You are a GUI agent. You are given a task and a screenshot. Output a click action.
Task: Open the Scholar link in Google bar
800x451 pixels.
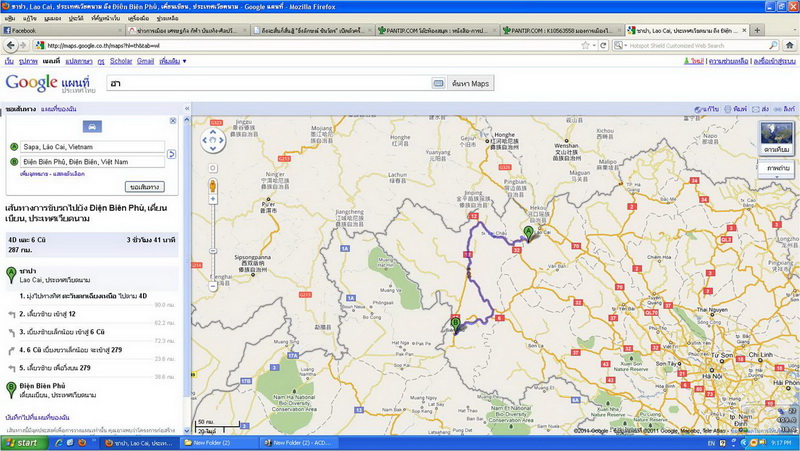[121, 61]
